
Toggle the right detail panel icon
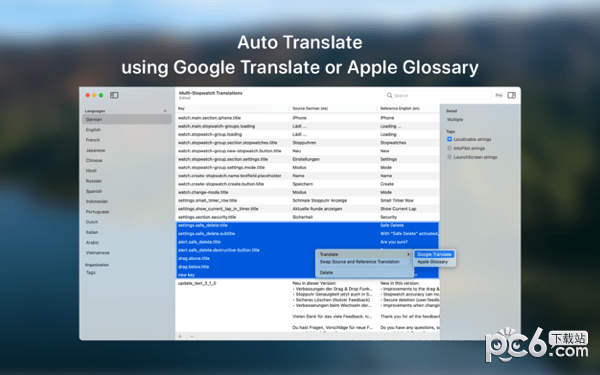pyautogui.click(x=512, y=95)
